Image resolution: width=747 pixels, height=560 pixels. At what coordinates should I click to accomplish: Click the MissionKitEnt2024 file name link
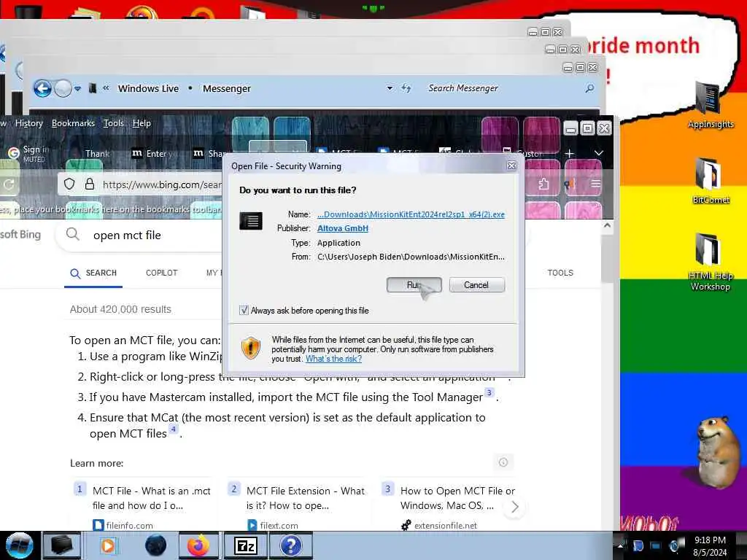pyautogui.click(x=411, y=214)
